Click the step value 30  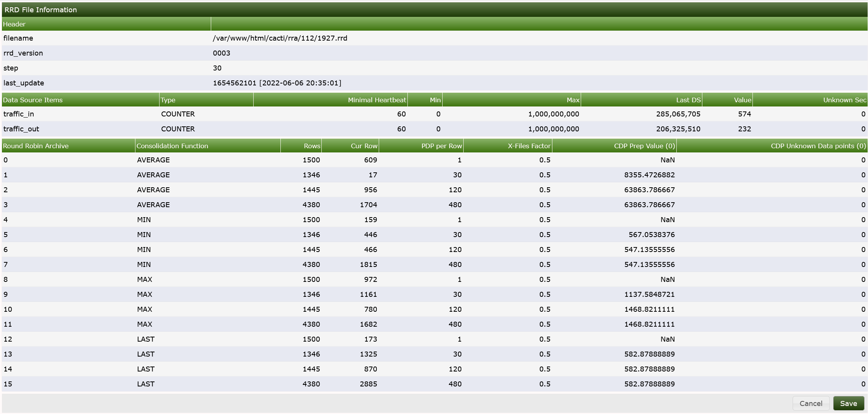[x=217, y=68]
